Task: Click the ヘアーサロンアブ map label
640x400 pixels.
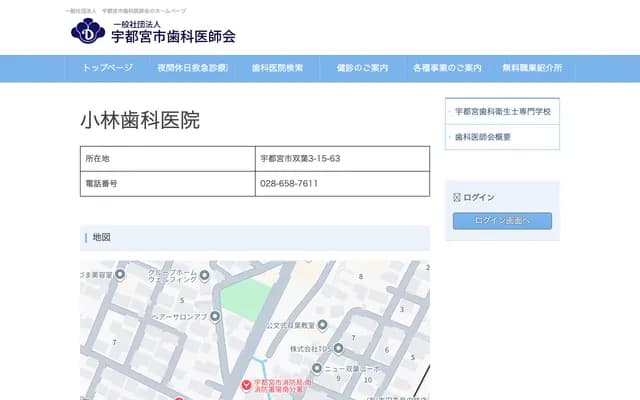Action: pos(180,317)
